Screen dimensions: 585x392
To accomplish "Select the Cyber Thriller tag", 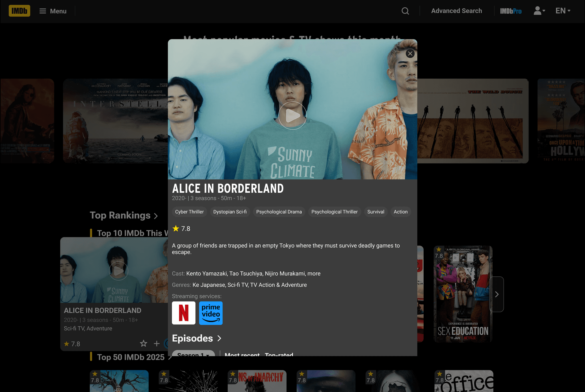I will 189,212.
